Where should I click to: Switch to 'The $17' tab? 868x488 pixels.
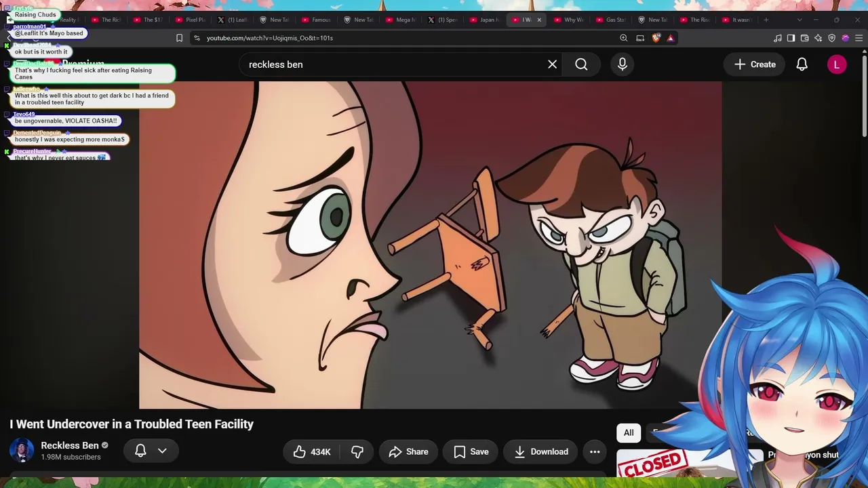click(x=148, y=20)
